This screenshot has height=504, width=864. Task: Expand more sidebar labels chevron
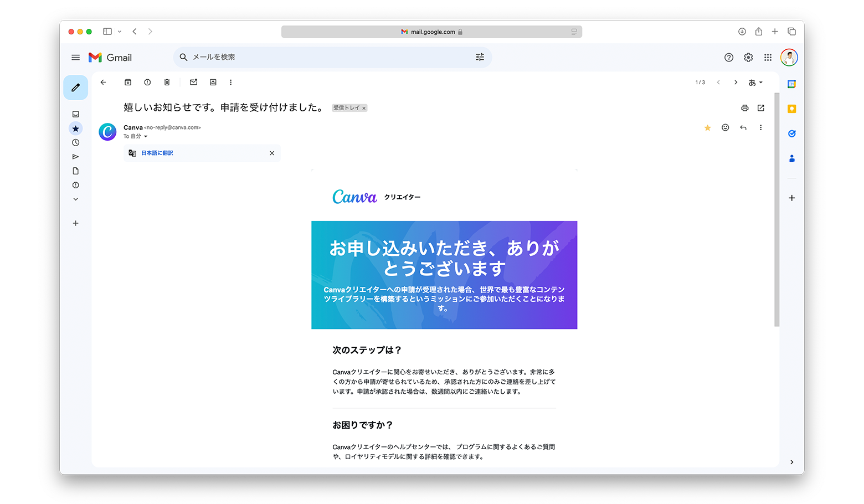pyautogui.click(x=76, y=199)
